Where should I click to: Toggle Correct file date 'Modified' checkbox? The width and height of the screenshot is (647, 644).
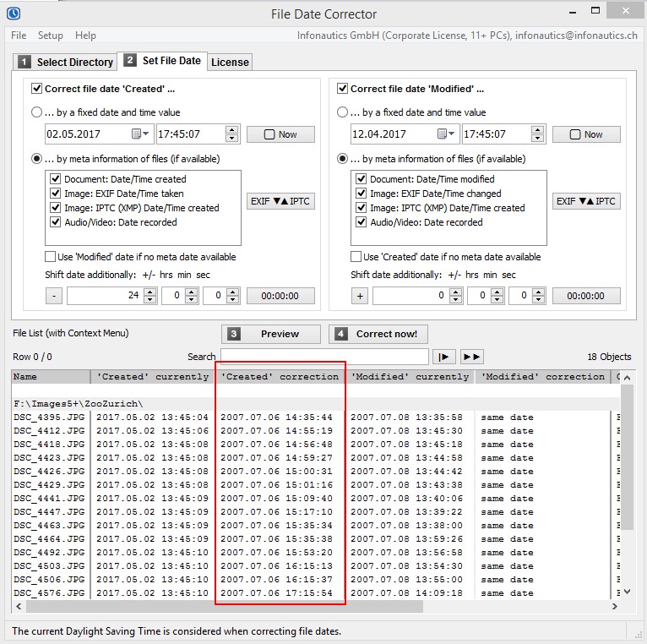tap(342, 89)
